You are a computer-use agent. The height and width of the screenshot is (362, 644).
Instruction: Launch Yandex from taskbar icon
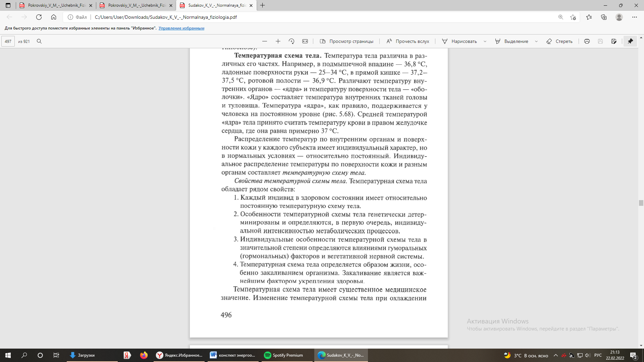pyautogui.click(x=127, y=355)
